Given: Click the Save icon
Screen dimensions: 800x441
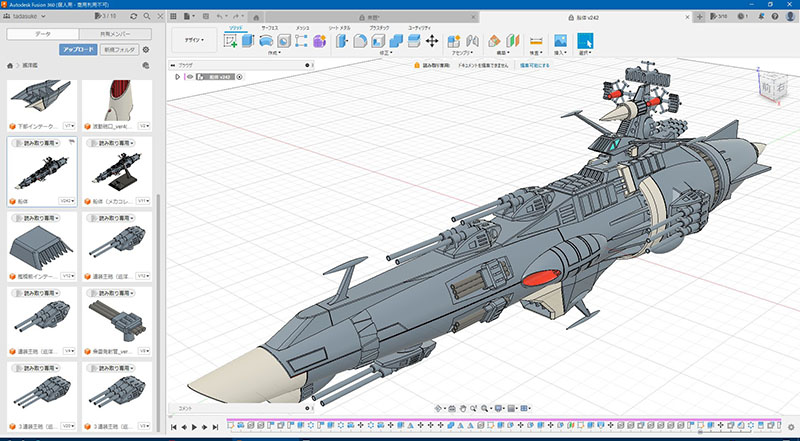Looking at the screenshot, I should (x=205, y=16).
